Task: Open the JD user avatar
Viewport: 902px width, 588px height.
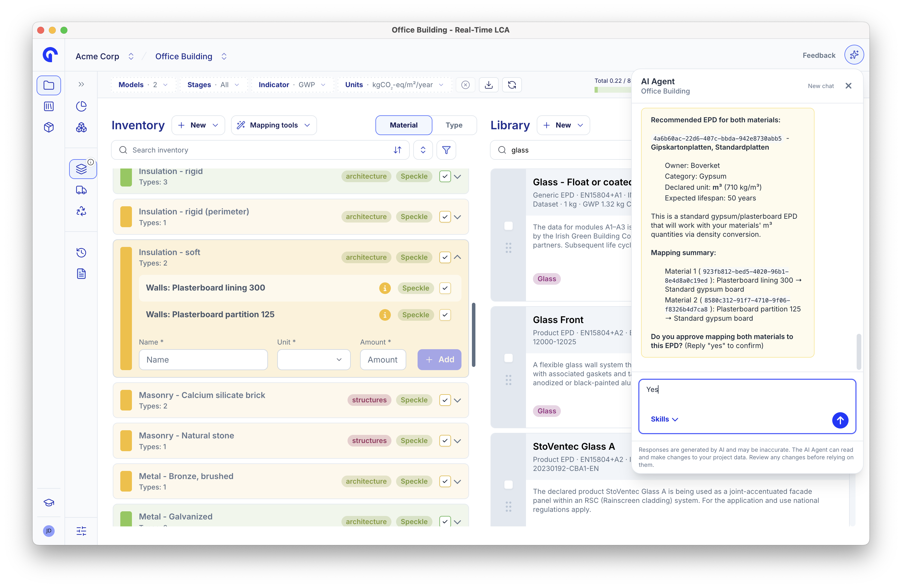Action: coord(49,531)
